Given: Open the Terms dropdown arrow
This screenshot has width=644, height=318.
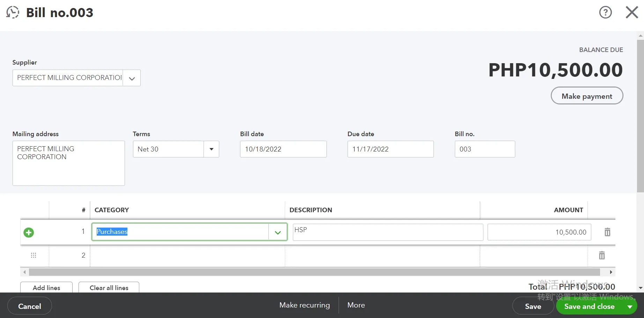Looking at the screenshot, I should point(211,149).
